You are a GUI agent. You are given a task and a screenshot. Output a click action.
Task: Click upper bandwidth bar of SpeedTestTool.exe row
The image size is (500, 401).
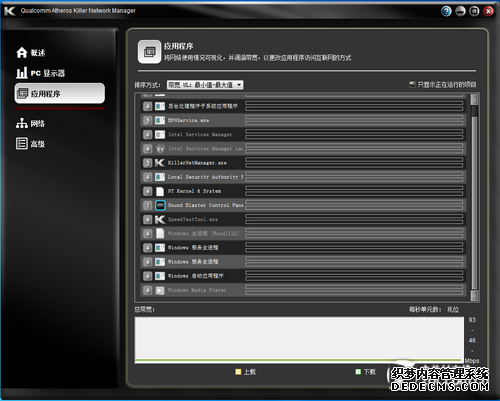coord(354,216)
